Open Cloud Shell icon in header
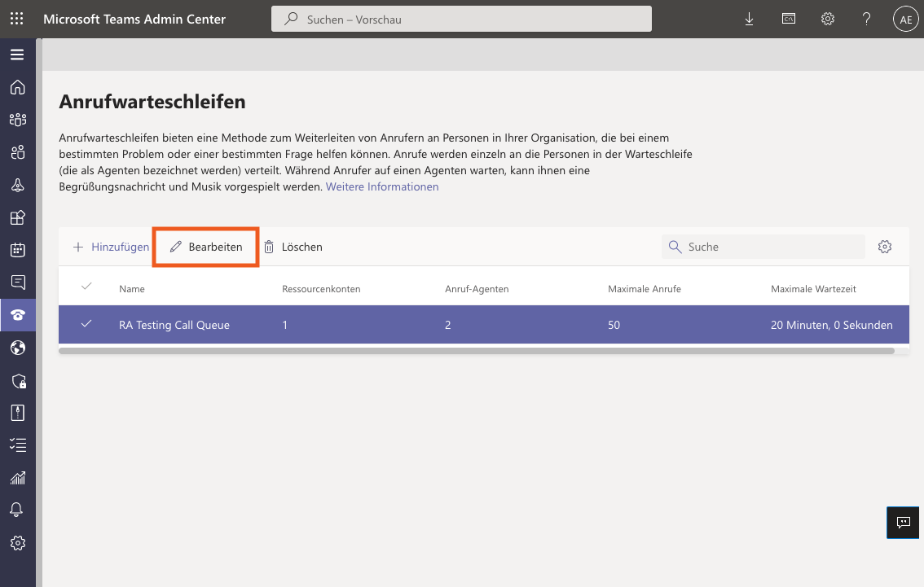Screen dimensions: 924x587 coord(789,19)
